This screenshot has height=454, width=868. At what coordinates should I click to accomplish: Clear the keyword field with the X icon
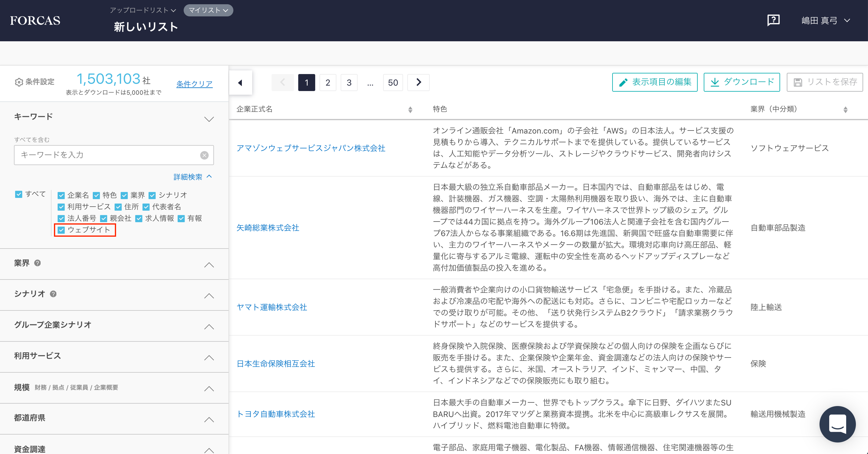click(204, 155)
